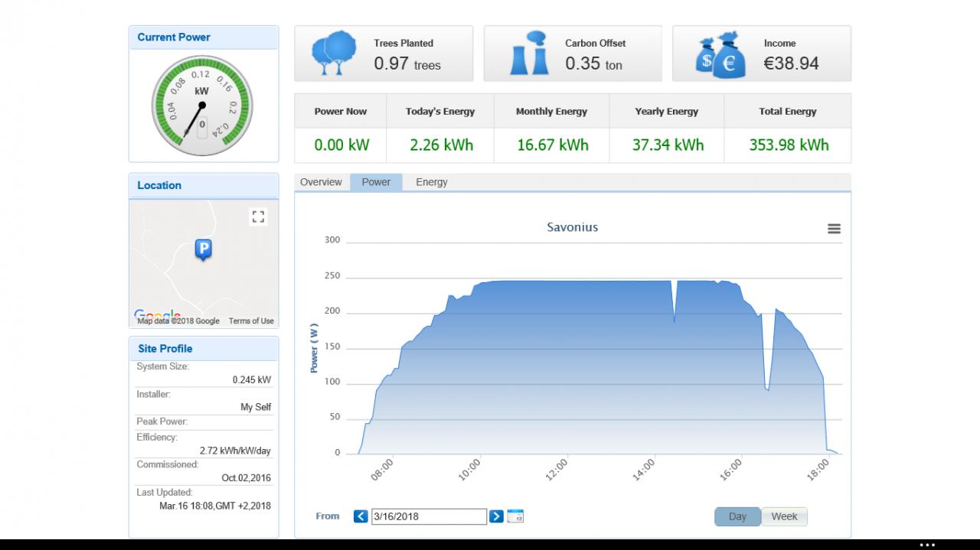
Task: Click the Total Energy value 353.98 kWh
Action: [789, 145]
